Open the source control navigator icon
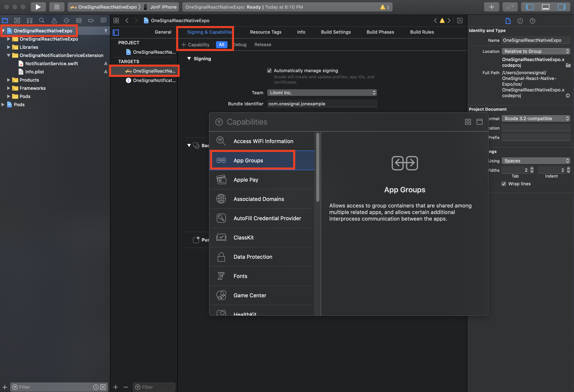Viewport: 574px width, 392px height. pos(17,21)
